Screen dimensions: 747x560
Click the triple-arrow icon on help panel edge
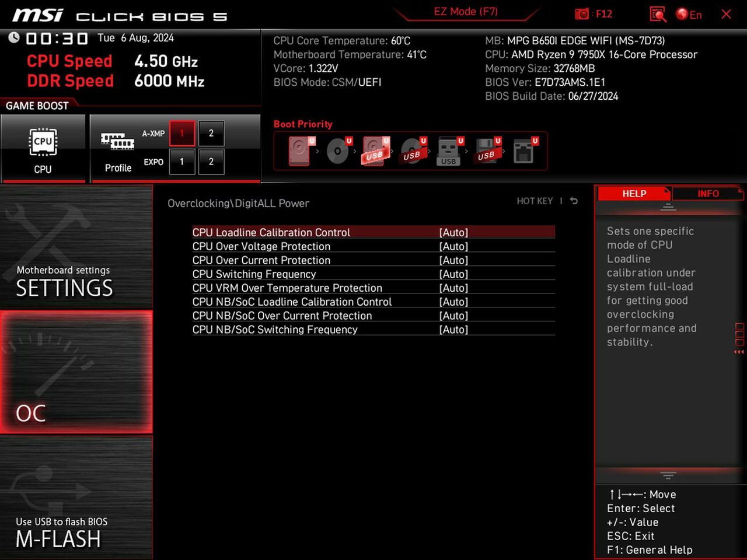pos(739,352)
